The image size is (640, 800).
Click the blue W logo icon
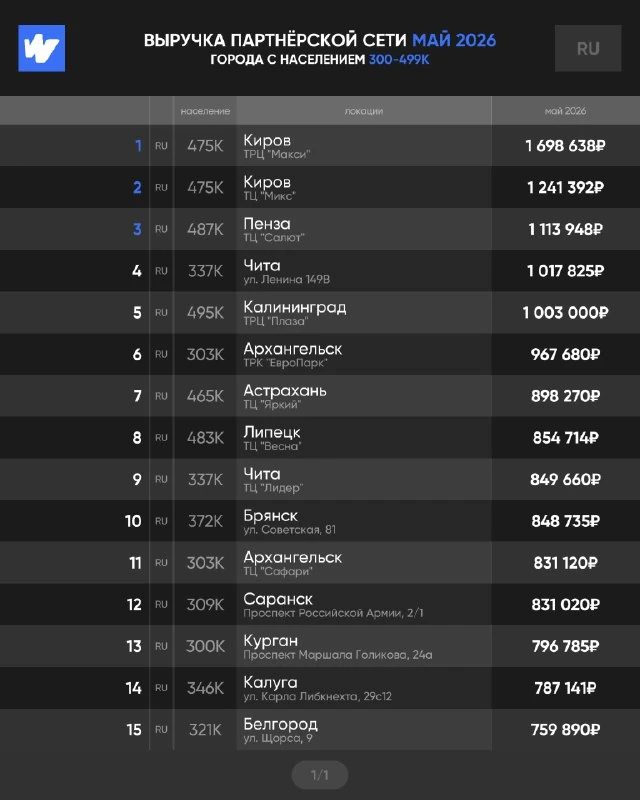tap(41, 48)
